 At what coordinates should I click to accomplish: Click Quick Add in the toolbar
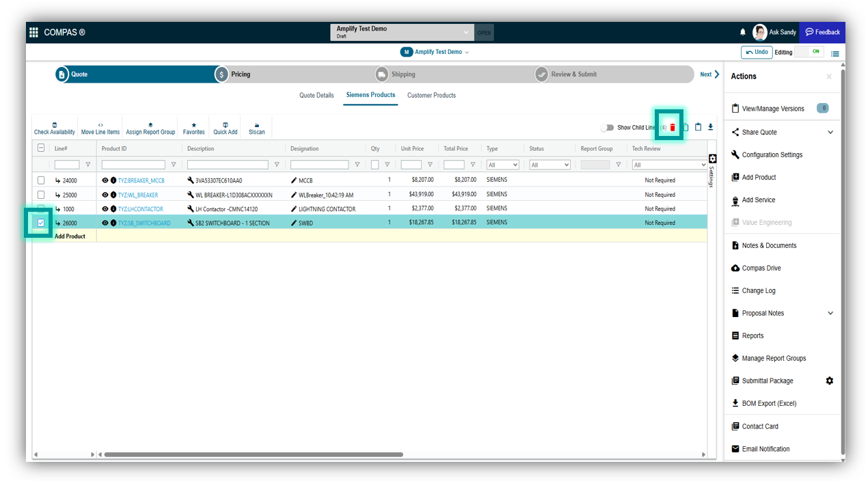[226, 128]
